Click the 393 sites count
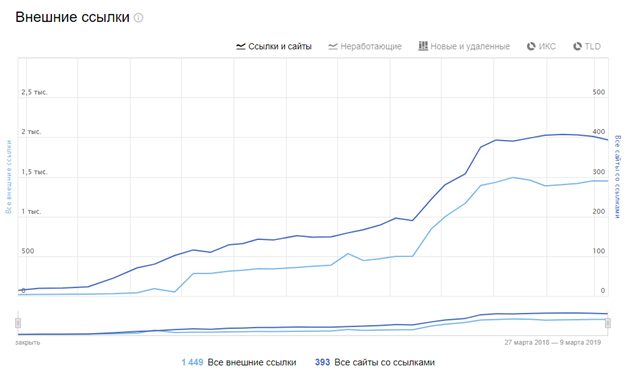This screenshot has height=380, width=624. pos(322,362)
